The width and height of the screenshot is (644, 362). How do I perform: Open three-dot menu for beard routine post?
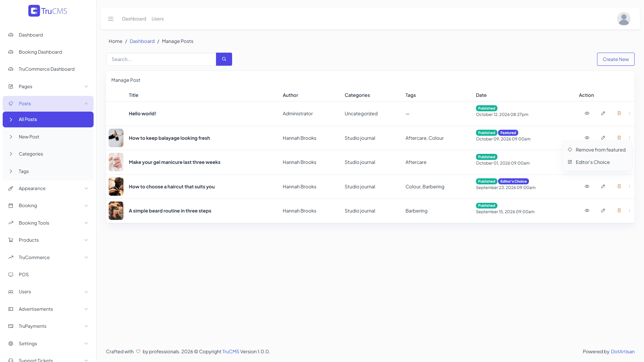coord(630,210)
